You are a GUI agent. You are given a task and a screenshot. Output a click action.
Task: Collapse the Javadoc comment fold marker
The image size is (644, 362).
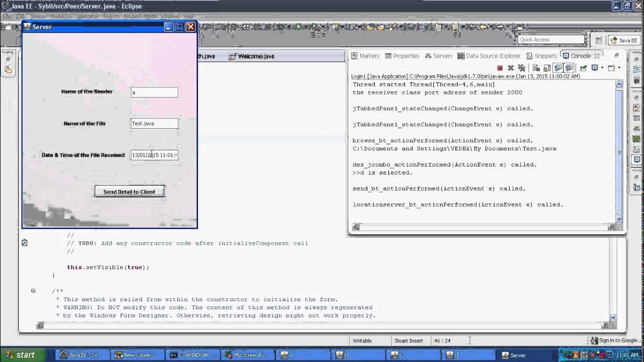33,291
